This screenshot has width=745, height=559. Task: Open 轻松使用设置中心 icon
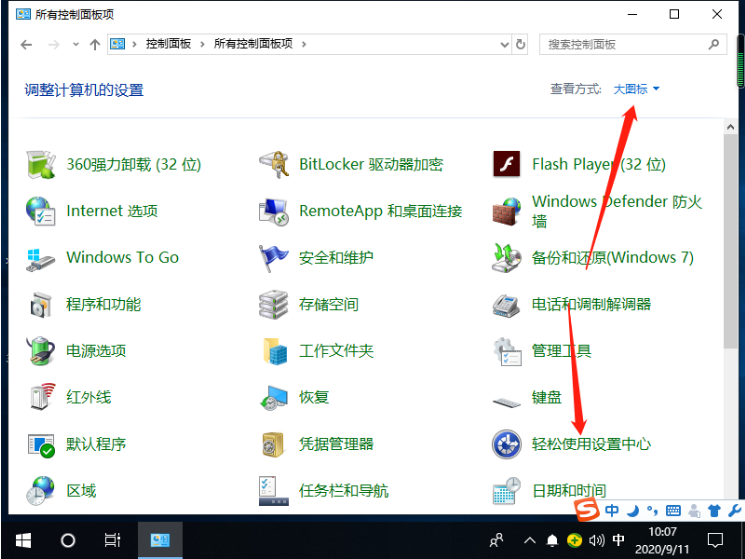(507, 444)
